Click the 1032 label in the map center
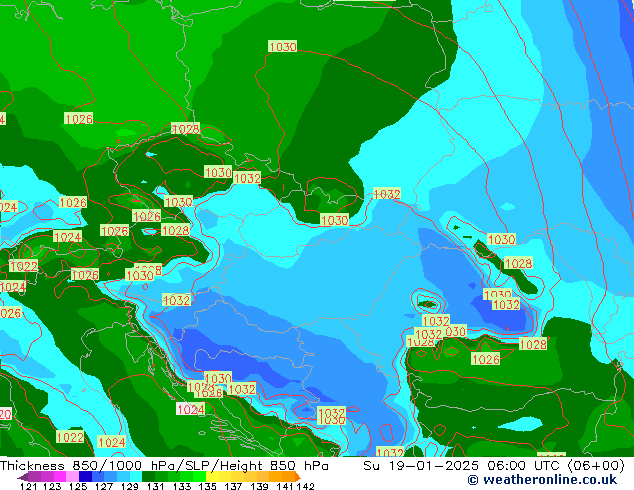 tap(387, 194)
